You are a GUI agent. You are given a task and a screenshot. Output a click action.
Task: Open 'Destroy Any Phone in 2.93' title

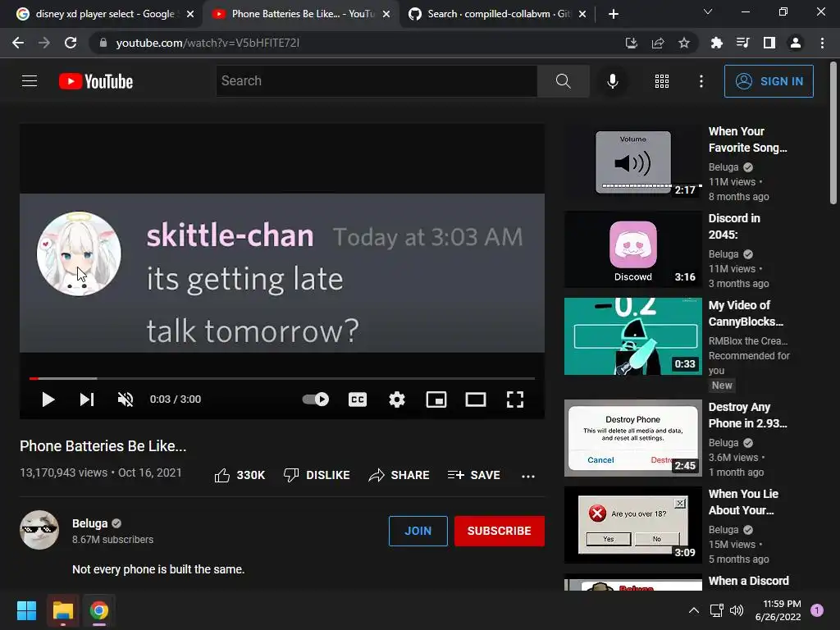click(748, 415)
